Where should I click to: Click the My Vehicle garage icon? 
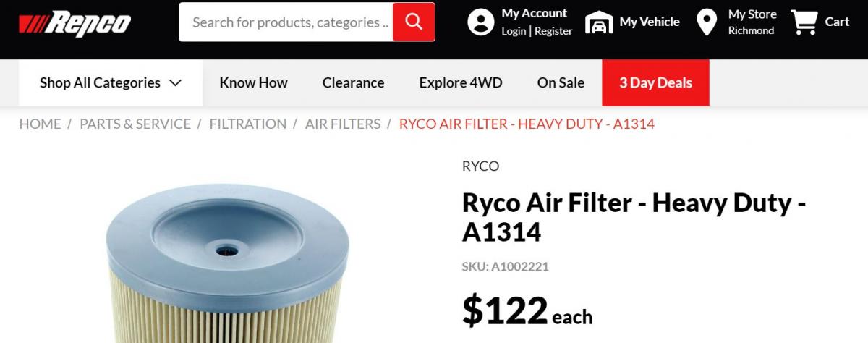(598, 22)
